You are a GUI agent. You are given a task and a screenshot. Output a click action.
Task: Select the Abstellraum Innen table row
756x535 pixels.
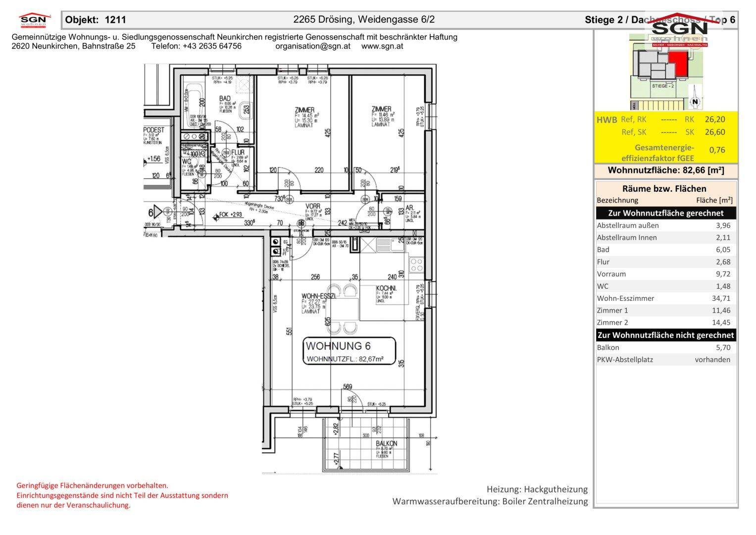tap(666, 237)
